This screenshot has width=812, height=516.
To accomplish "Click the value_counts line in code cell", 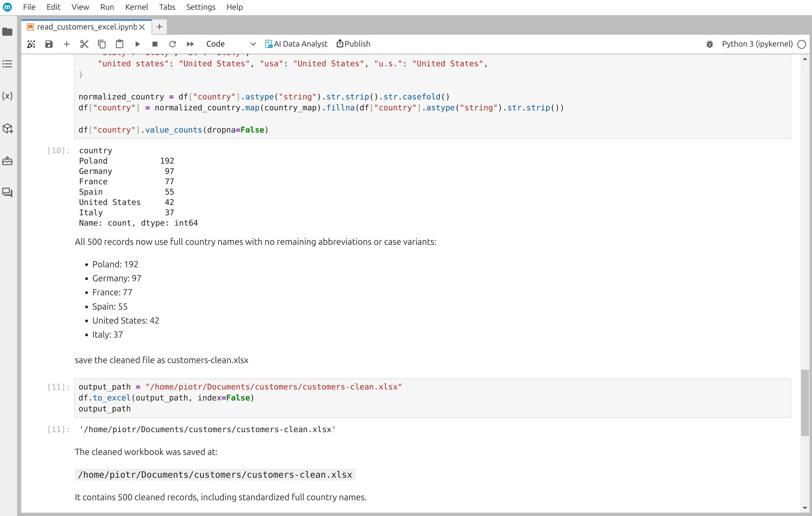I will [x=173, y=130].
